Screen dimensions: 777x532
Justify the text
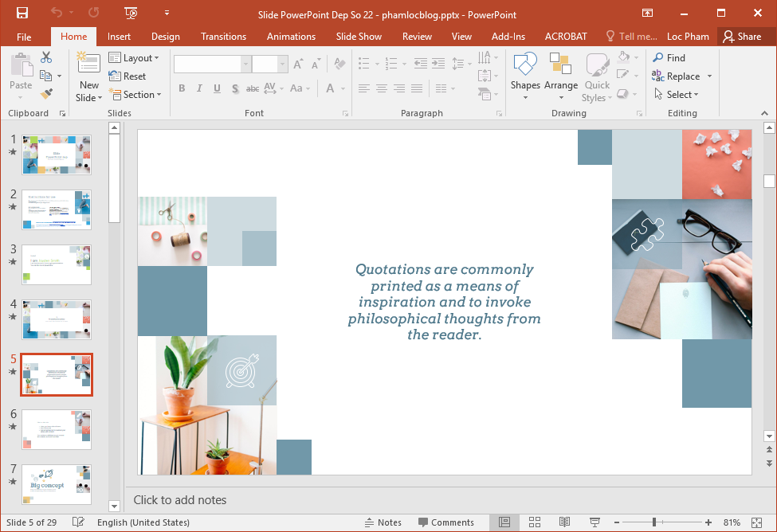(x=418, y=88)
